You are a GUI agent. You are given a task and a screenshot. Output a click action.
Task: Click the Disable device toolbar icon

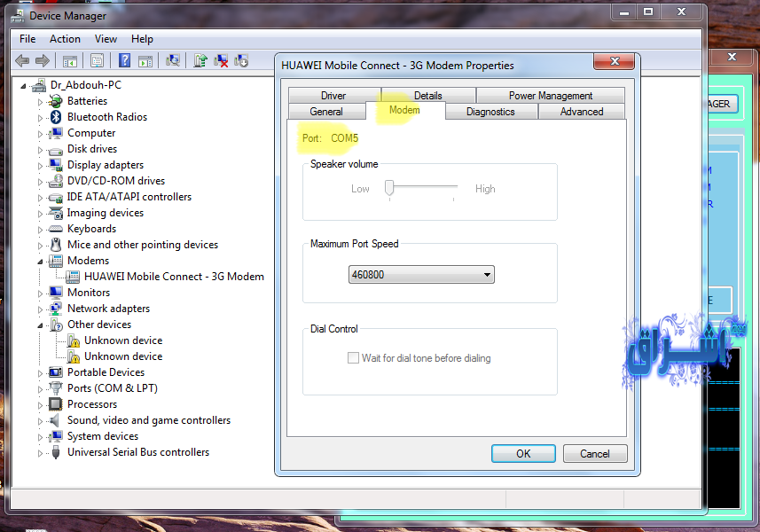241,60
